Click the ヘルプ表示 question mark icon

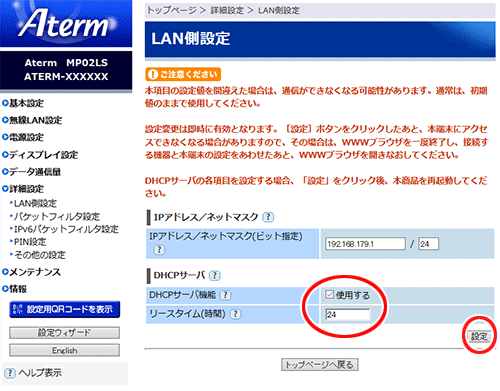10,373
